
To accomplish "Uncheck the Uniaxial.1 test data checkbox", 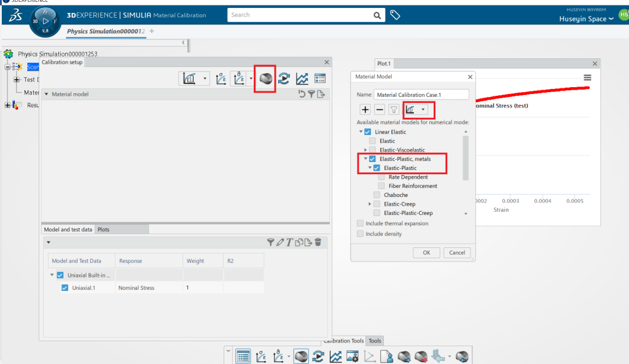I will (x=65, y=288).
